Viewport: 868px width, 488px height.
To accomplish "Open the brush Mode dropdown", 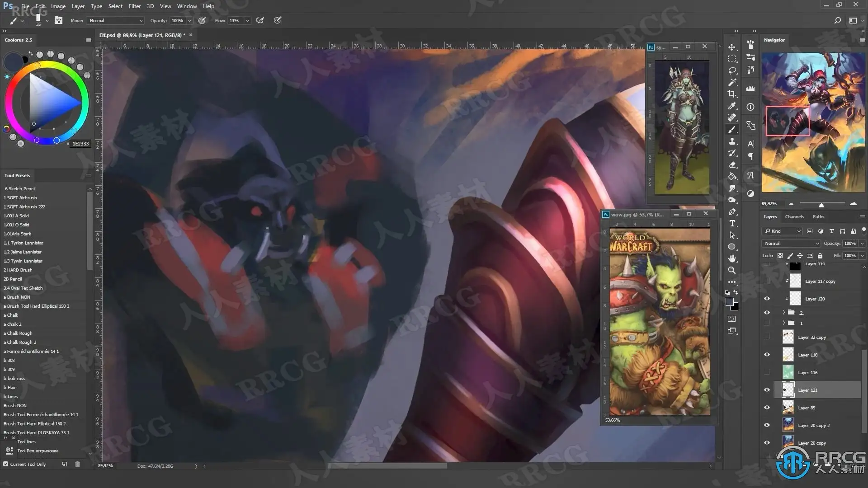I will (x=115, y=20).
